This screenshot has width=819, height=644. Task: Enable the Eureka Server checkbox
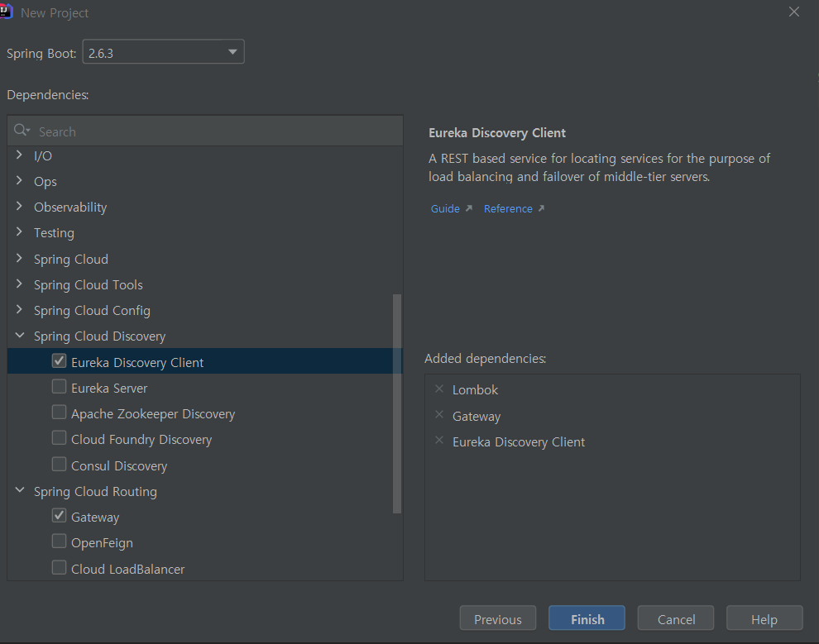59,387
